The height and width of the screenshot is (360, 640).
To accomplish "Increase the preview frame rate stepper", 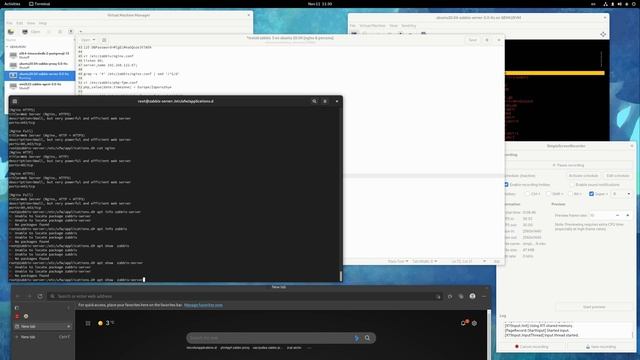I will click(x=628, y=215).
